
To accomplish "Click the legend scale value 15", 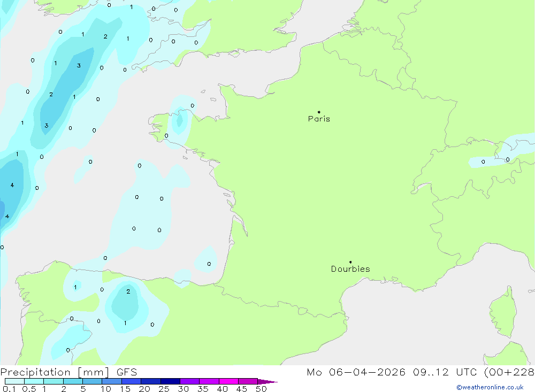I will pyautogui.click(x=125, y=389).
